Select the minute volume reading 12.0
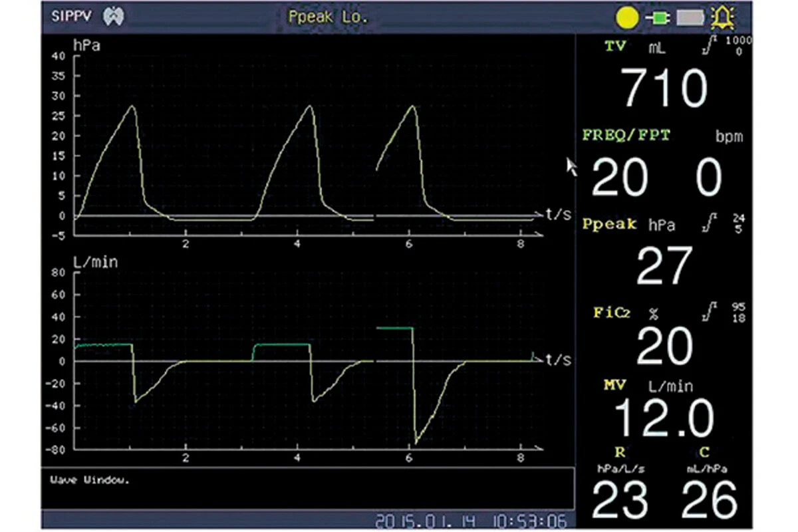This screenshot has height=532, width=798. pyautogui.click(x=664, y=419)
